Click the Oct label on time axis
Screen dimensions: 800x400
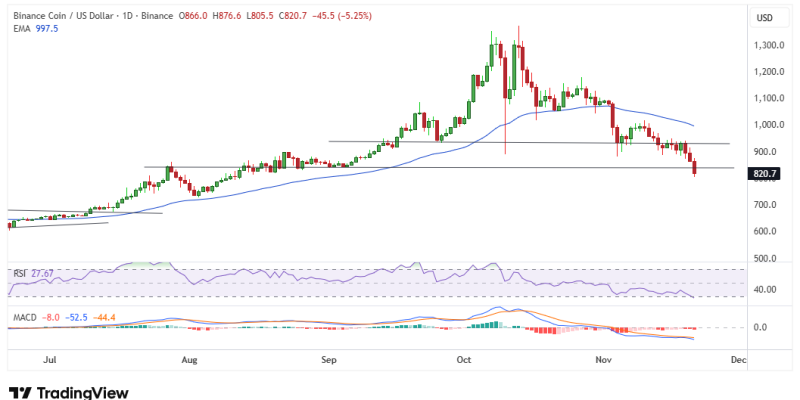(x=463, y=356)
